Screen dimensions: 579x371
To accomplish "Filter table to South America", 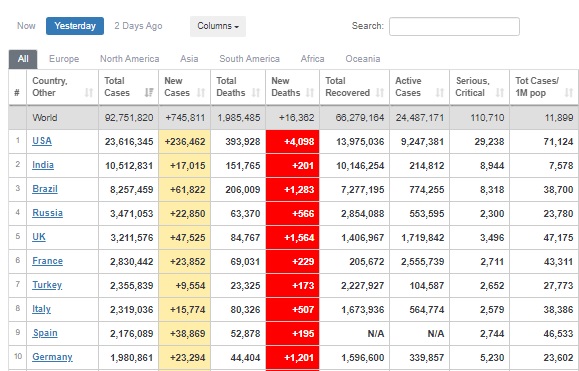I will (250, 59).
